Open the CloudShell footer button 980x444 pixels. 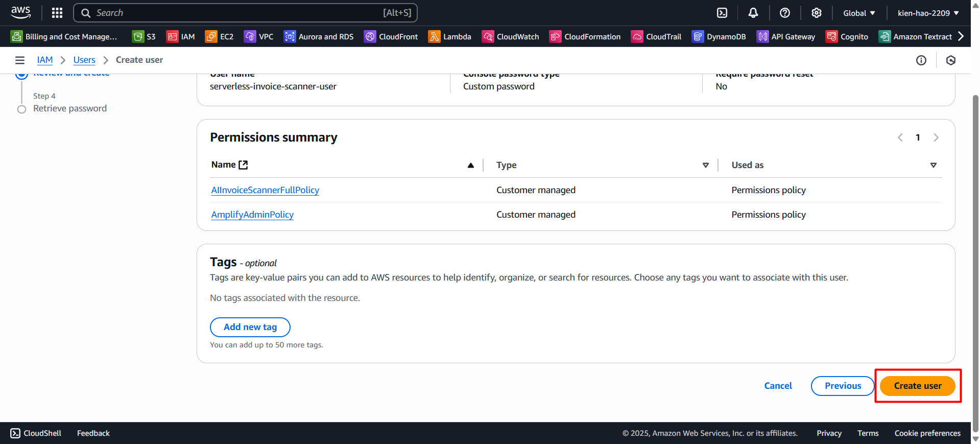click(x=36, y=433)
